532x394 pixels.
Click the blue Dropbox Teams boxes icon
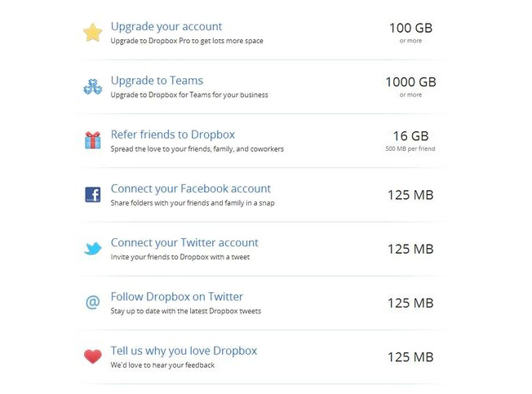[93, 86]
